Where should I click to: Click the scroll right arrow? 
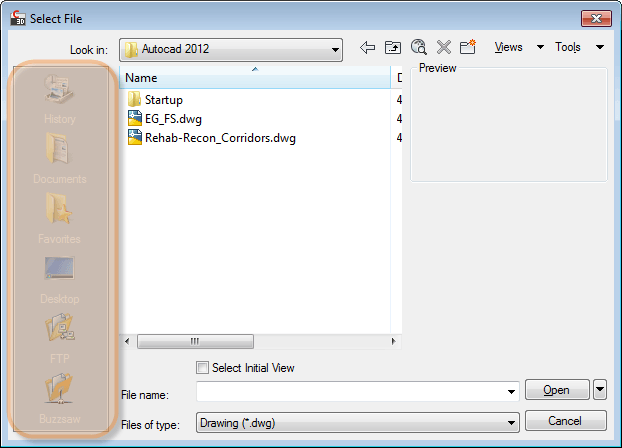point(394,341)
